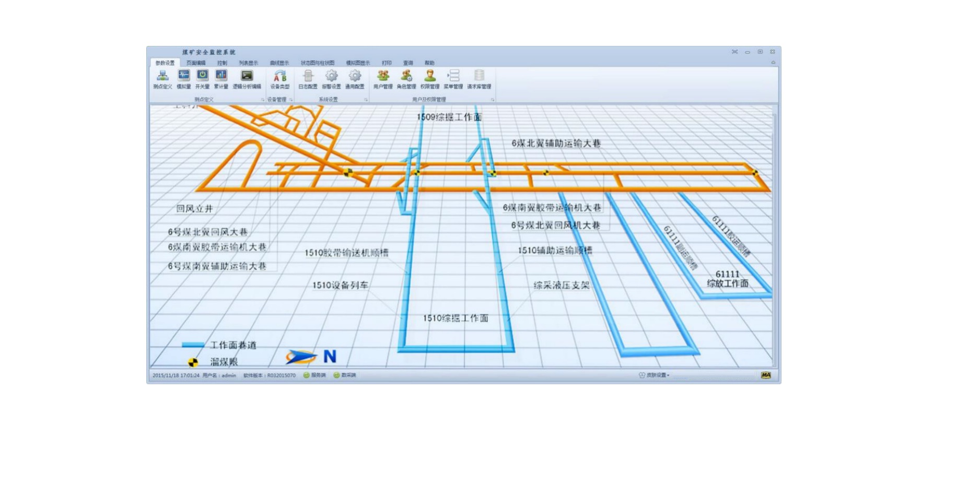The width and height of the screenshot is (980, 498).
Task: Switch to the 页面编辑 tab
Action: 196,63
